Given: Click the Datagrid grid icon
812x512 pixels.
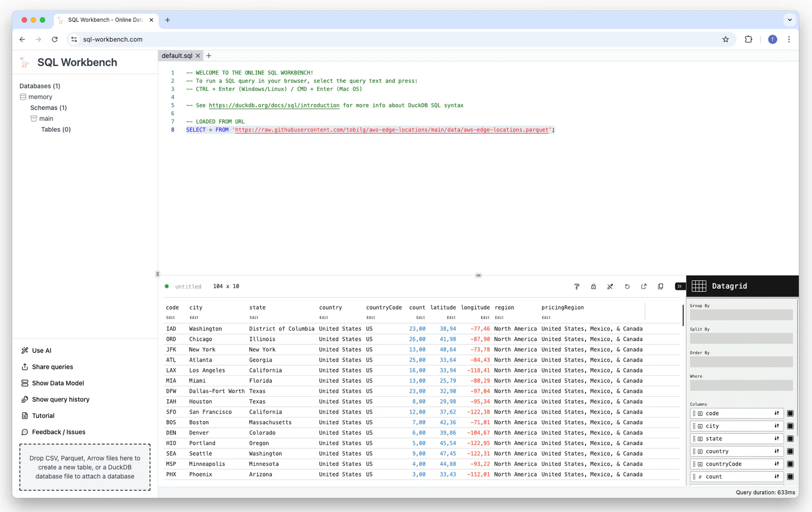Looking at the screenshot, I should coord(699,286).
